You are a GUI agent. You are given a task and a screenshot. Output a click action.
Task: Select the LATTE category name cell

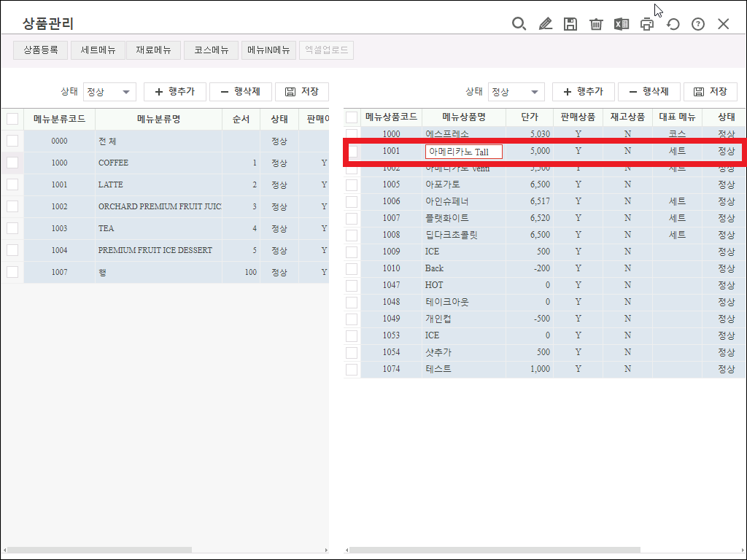click(x=158, y=184)
